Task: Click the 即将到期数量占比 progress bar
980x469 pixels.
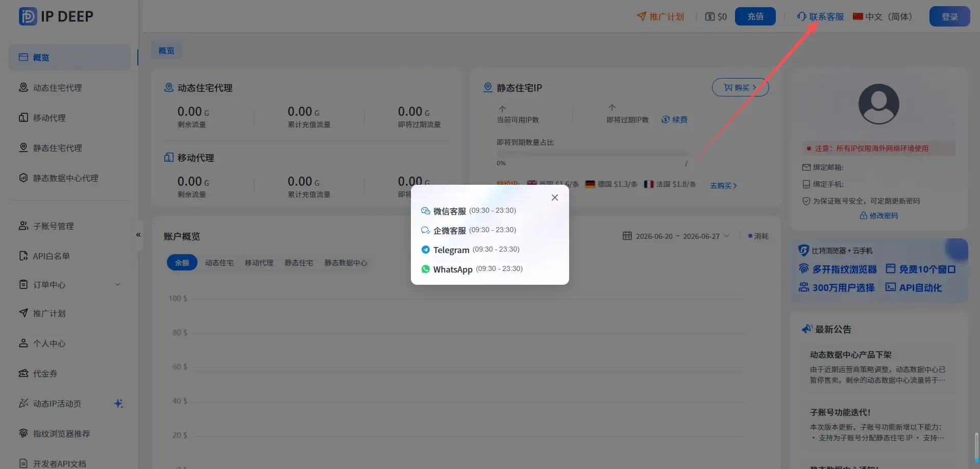Action: pos(592,154)
